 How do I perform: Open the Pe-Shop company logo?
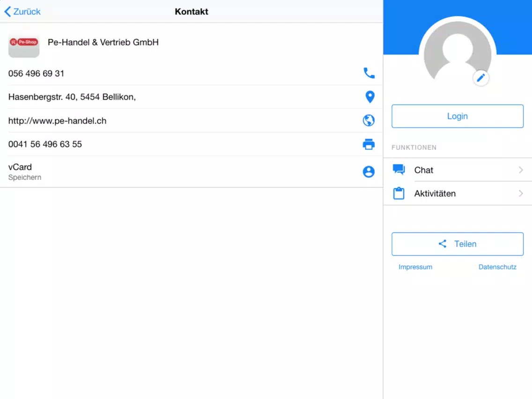pos(24,45)
